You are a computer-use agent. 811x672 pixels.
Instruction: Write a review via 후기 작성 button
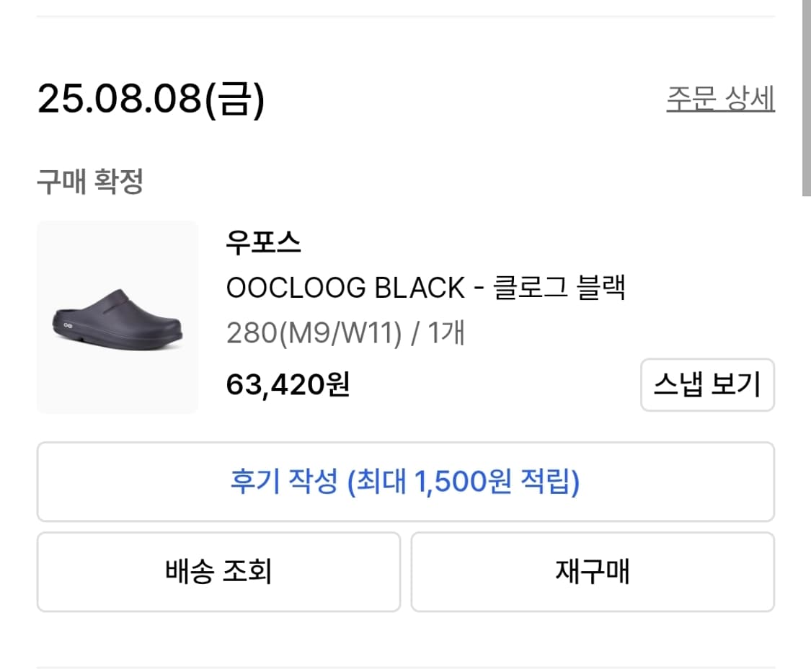pyautogui.click(x=405, y=482)
